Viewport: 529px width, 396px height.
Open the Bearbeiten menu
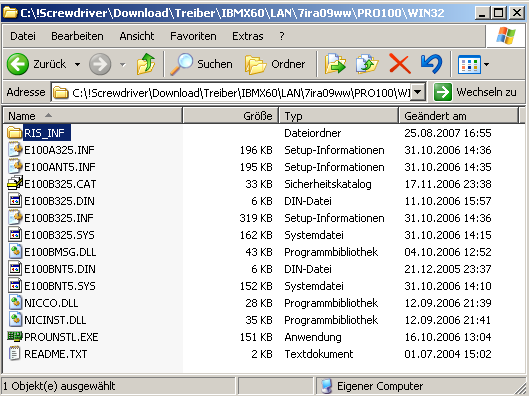click(77, 36)
